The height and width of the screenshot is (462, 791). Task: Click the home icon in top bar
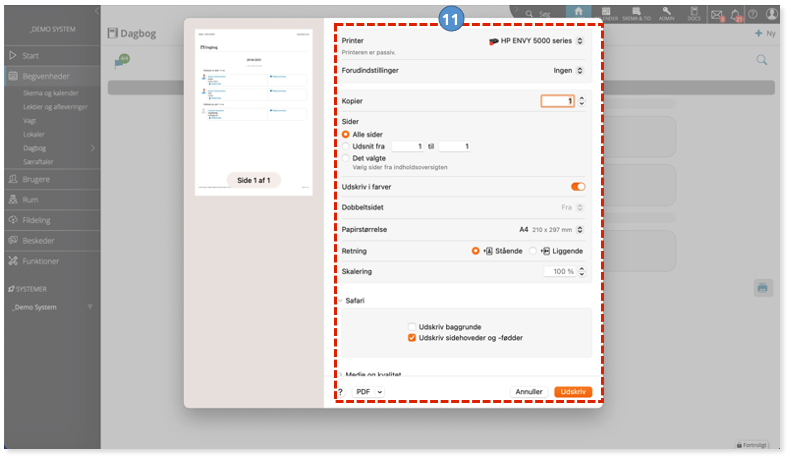click(578, 13)
